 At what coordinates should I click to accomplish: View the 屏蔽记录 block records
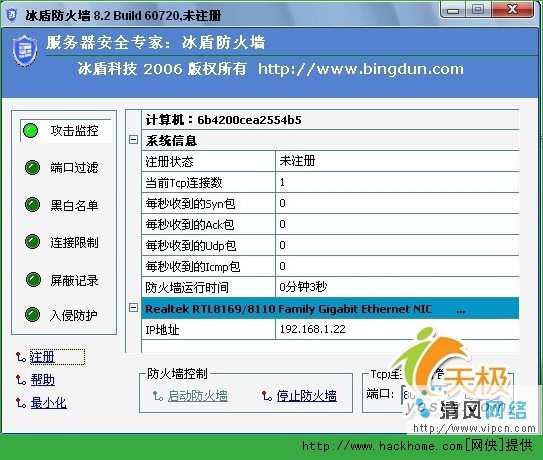[x=74, y=280]
